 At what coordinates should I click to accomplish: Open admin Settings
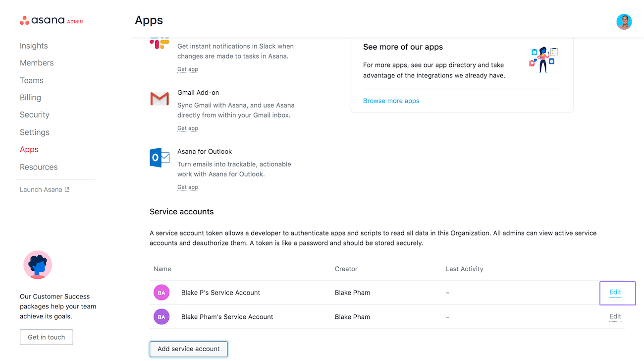[35, 132]
